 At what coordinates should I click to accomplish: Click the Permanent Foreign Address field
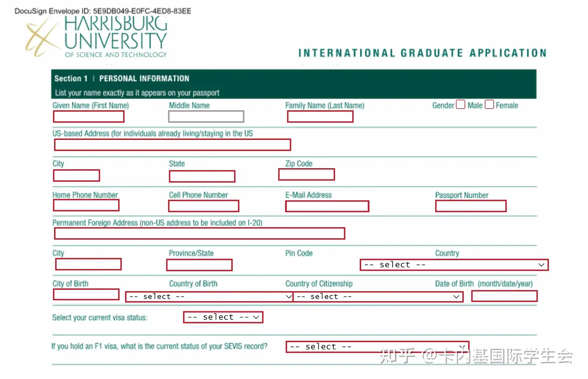(x=200, y=233)
